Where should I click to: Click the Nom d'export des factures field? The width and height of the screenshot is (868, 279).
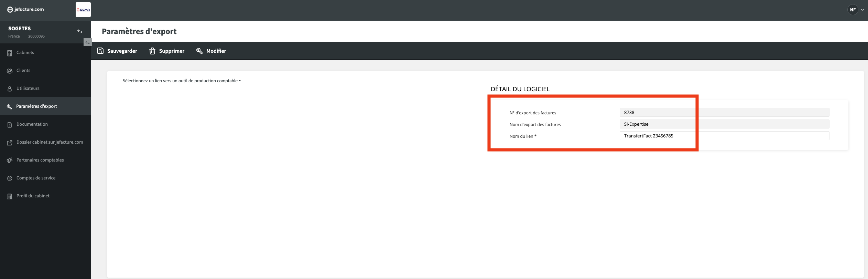point(724,124)
